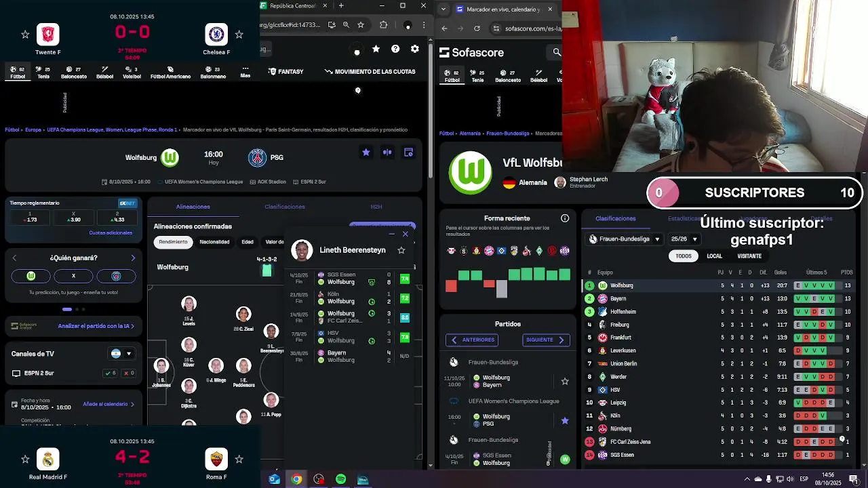This screenshot has width=868, height=488.
Task: Go to next poll with right chevron
Action: click(x=133, y=258)
